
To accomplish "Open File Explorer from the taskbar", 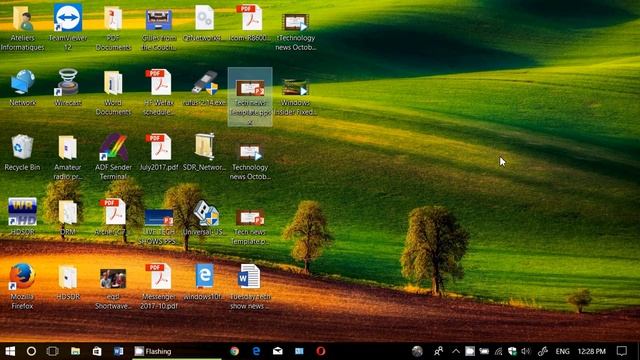I will tap(75, 351).
